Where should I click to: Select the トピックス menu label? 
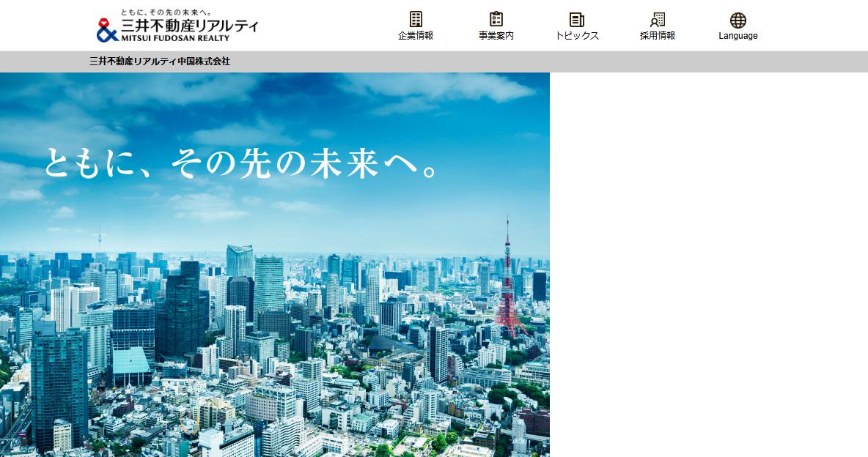[577, 35]
